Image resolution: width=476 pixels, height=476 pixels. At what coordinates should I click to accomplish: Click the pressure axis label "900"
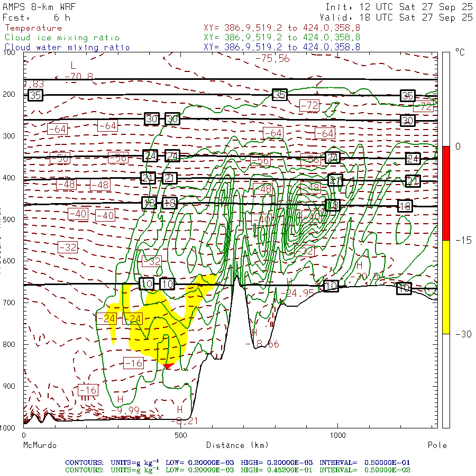9,386
